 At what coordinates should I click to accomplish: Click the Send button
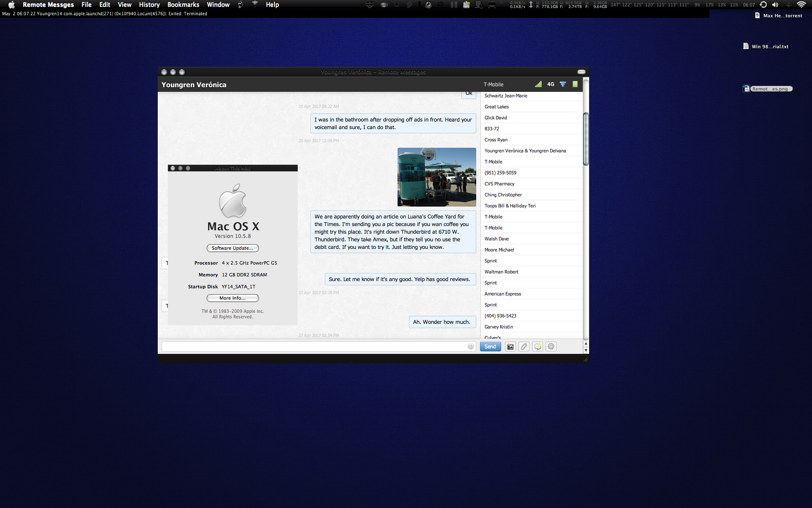[490, 347]
